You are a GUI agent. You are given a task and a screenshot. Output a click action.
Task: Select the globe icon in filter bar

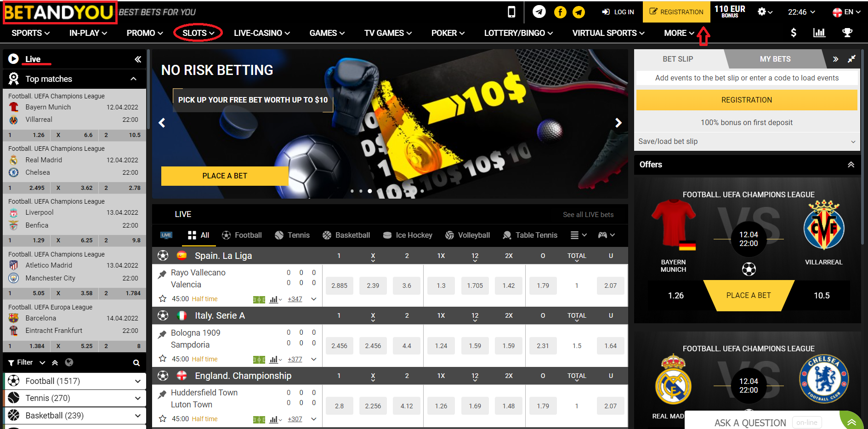(x=69, y=362)
